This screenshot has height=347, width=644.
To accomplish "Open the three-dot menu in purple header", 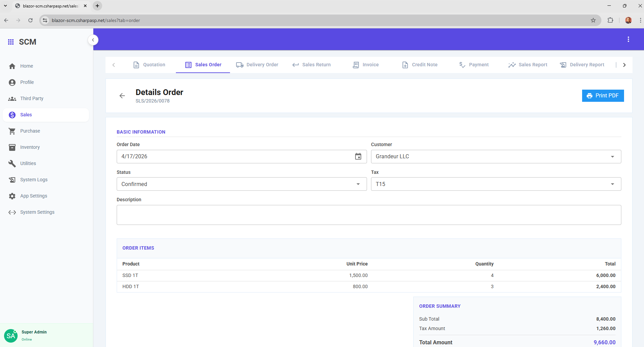I will (x=628, y=40).
